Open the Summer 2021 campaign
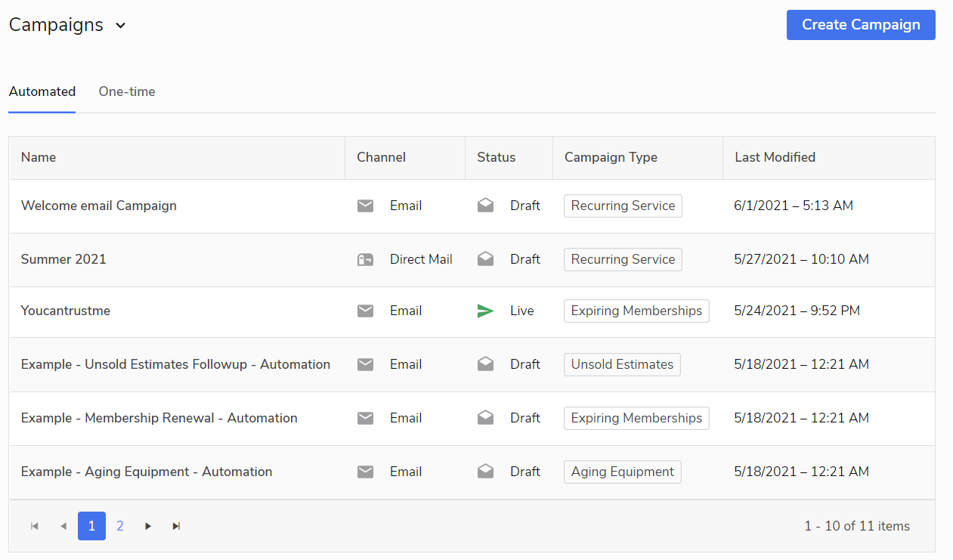 click(x=62, y=259)
